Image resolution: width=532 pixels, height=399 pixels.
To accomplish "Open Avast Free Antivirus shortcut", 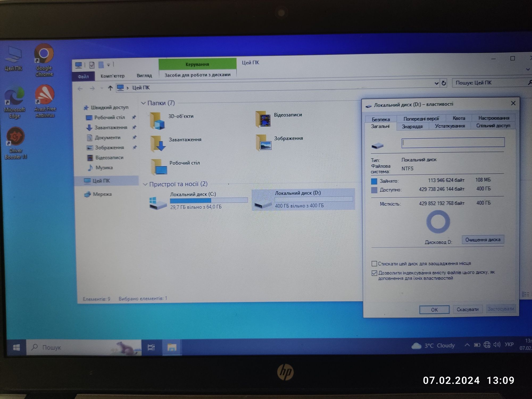I will click(x=45, y=101).
